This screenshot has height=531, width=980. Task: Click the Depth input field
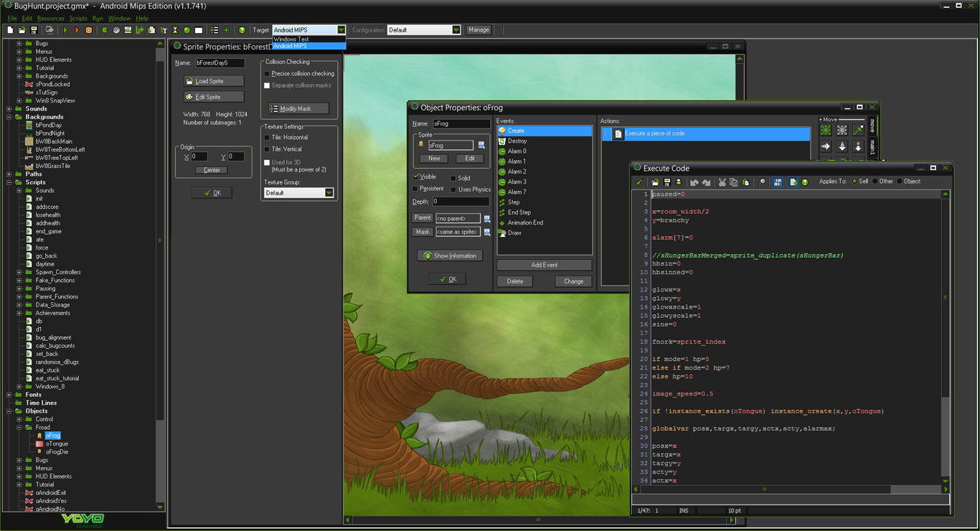[x=461, y=202]
